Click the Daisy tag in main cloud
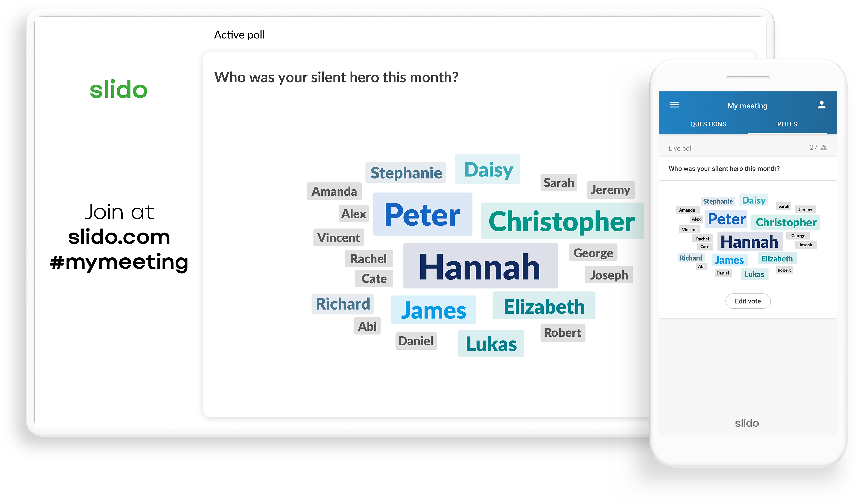 [x=488, y=169]
